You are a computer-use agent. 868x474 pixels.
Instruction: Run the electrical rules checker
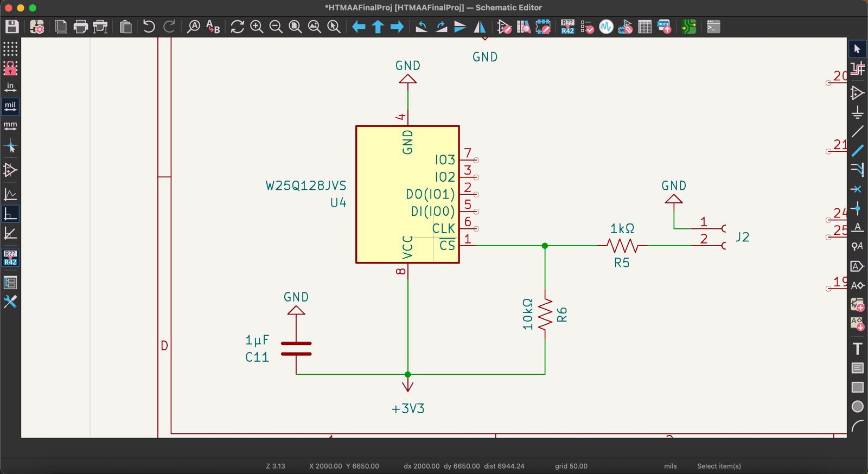click(587, 27)
